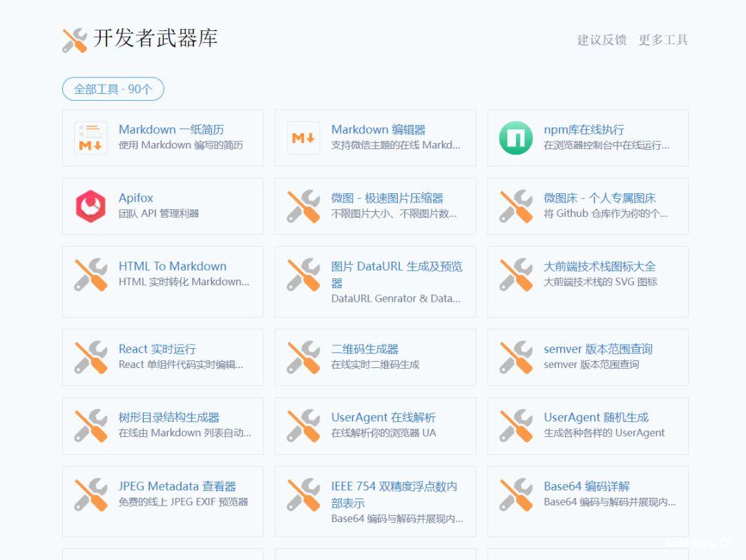Click the 微图 极速图片压缩器 tool icon
Screen dimensions: 746x560
[303, 206]
